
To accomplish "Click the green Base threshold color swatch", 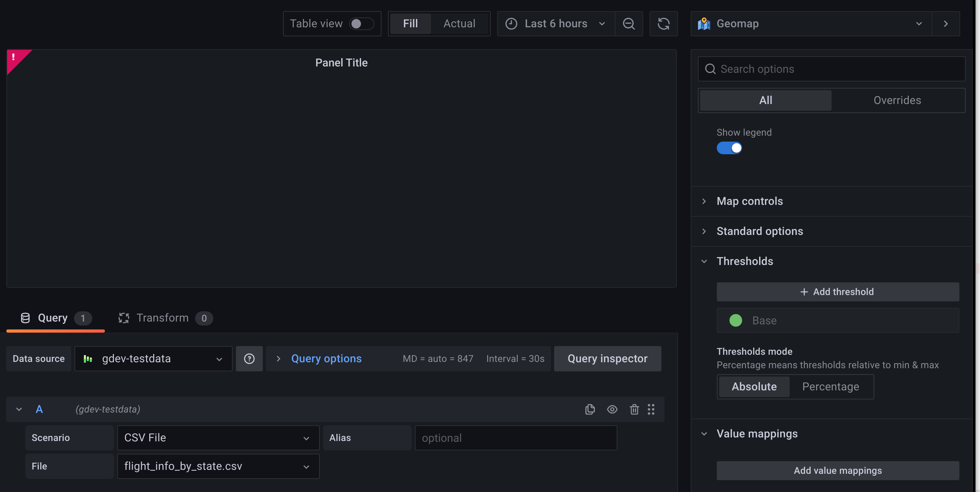I will (x=735, y=320).
